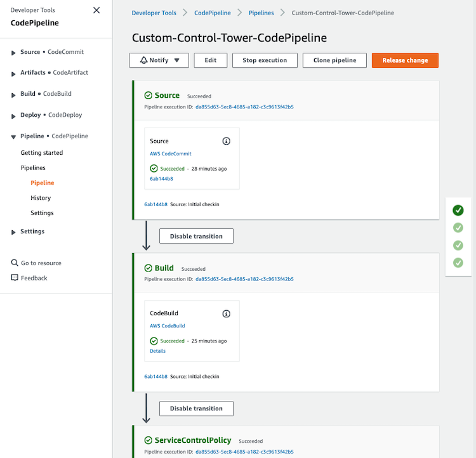
Task: Expand the Deploy CodeDeploy section
Action: pos(13,116)
